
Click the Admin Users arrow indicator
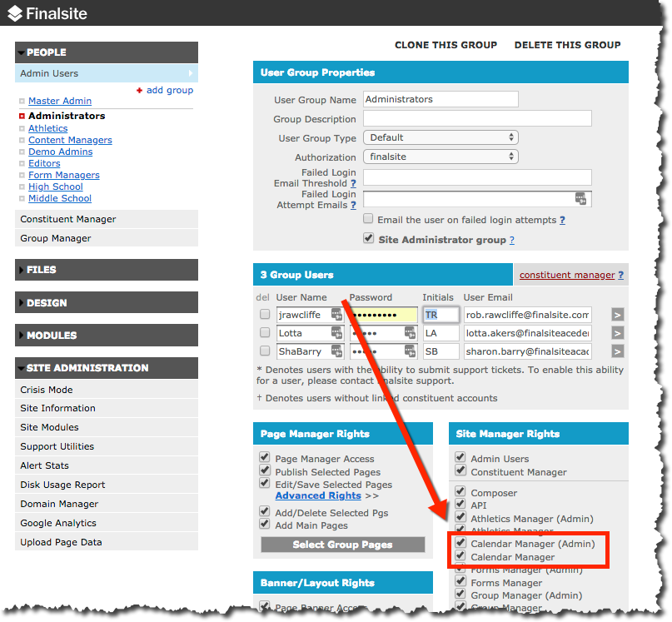tap(191, 73)
